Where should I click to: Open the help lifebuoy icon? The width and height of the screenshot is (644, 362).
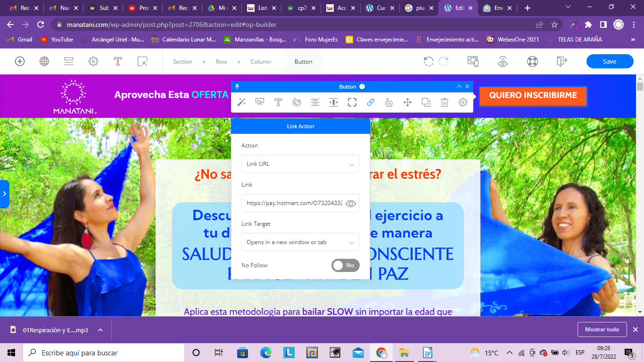(532, 61)
